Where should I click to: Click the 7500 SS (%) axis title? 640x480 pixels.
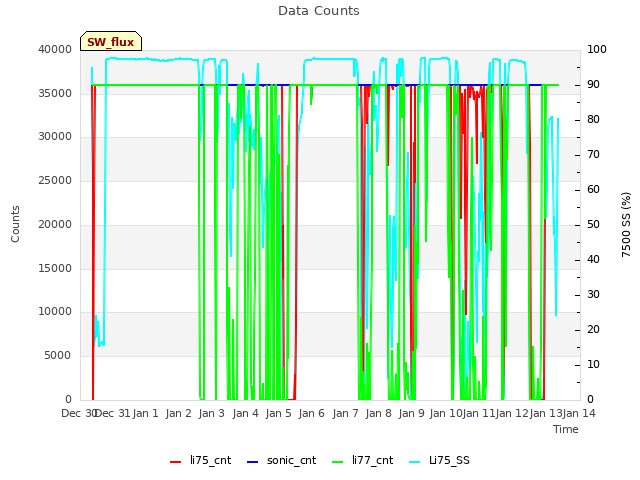click(626, 224)
